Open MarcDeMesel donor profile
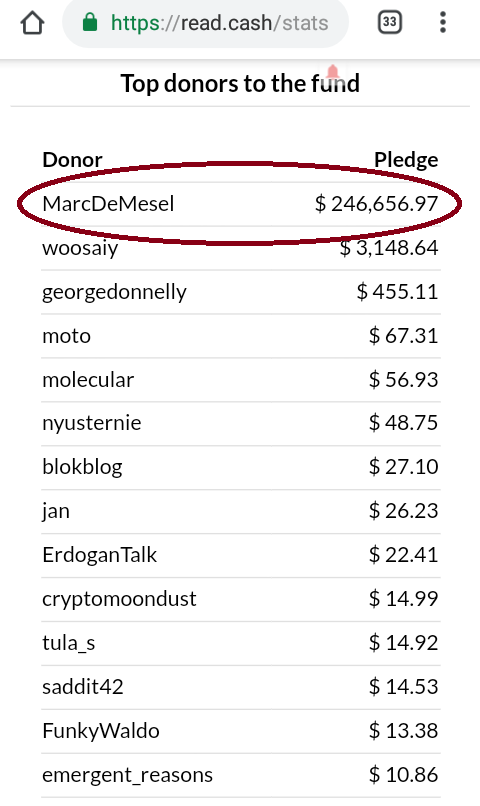 click(x=108, y=204)
